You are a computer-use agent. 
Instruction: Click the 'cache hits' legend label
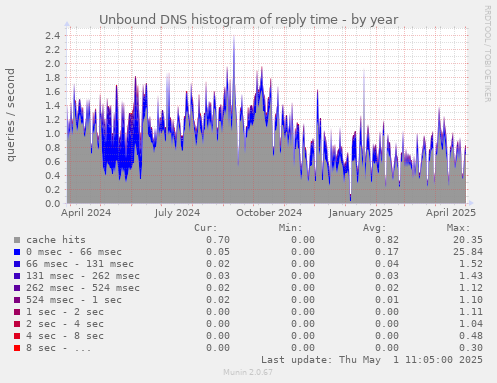click(56, 240)
